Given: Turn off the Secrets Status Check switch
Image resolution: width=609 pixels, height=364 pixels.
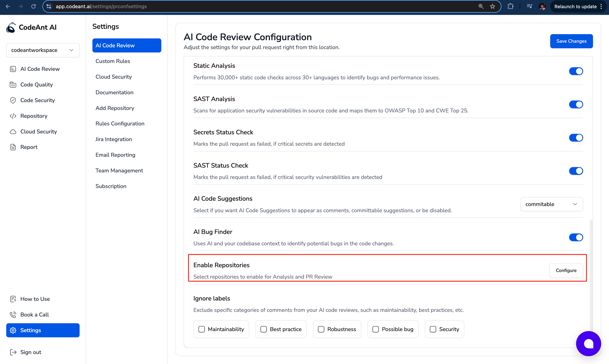Looking at the screenshot, I should pyautogui.click(x=576, y=138).
